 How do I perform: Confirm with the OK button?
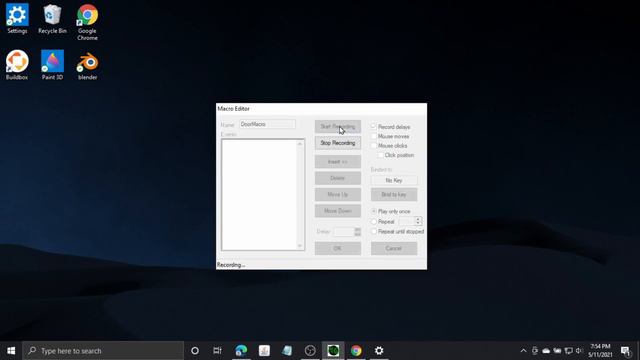(338, 248)
